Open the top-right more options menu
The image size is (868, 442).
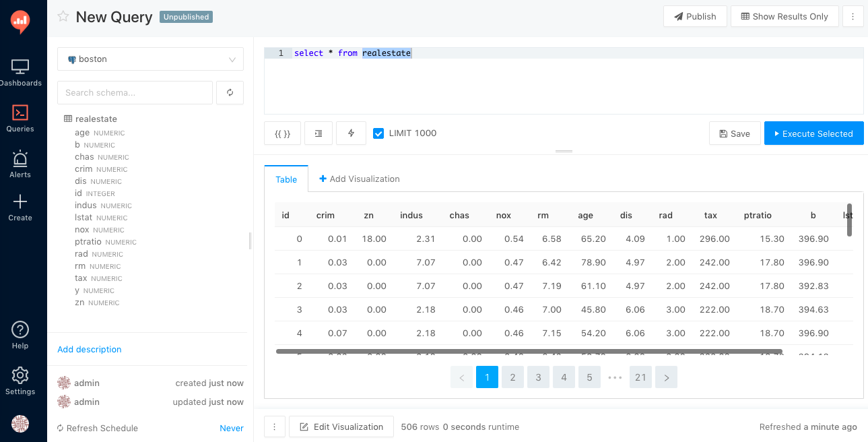coord(853,16)
